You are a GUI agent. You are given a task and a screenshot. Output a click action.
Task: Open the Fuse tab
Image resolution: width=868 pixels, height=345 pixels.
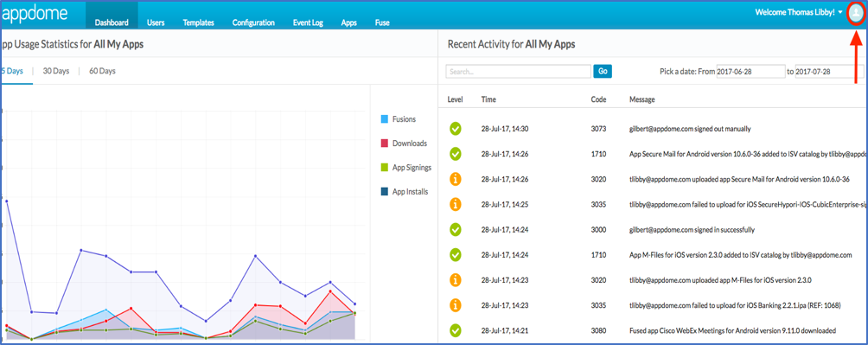click(382, 22)
